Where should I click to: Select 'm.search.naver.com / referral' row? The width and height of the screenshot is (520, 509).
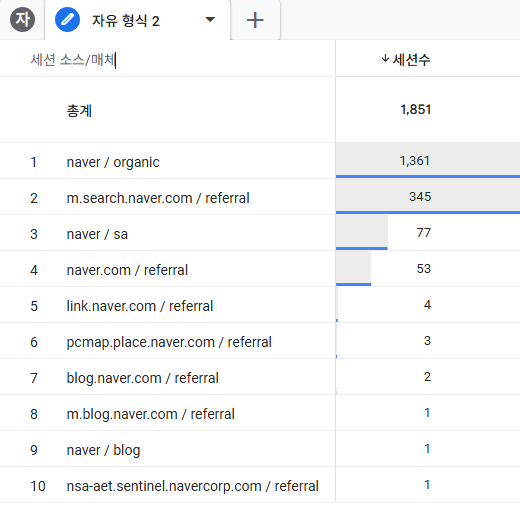pos(158,198)
